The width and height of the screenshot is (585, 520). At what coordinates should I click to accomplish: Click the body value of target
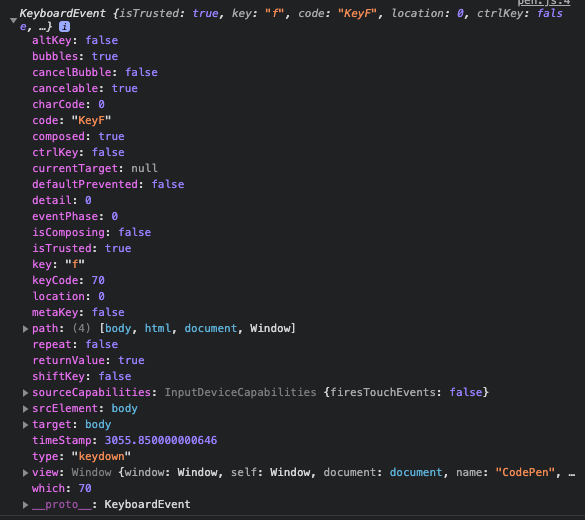[98, 425]
